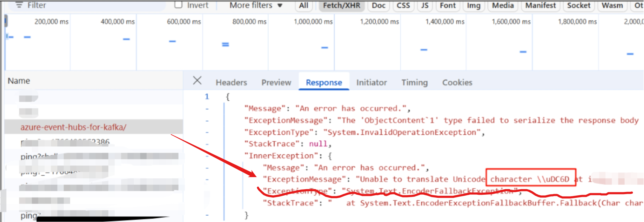
Task: Filter by Img requests
Action: click(x=473, y=5)
